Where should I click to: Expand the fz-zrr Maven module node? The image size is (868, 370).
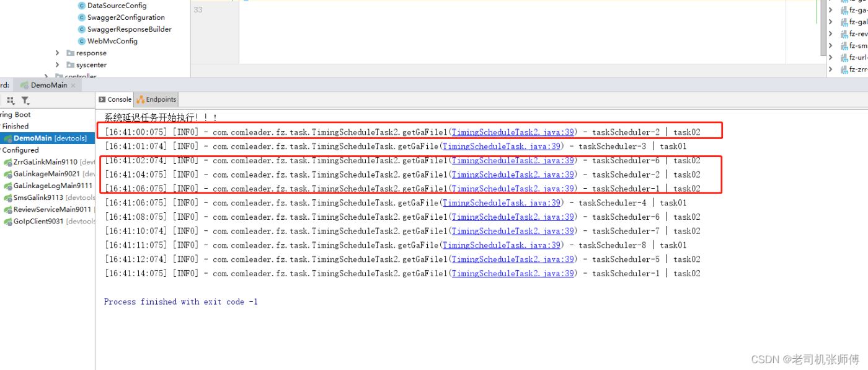(x=831, y=70)
